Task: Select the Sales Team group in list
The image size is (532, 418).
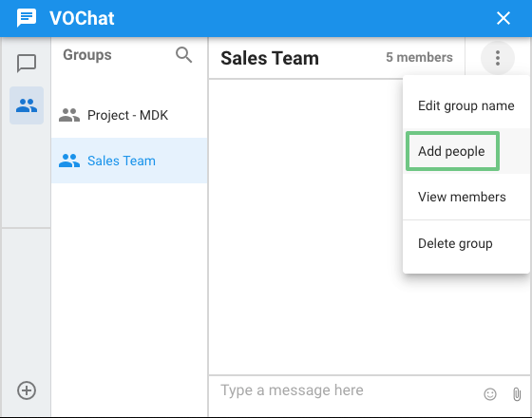Action: pos(129,161)
